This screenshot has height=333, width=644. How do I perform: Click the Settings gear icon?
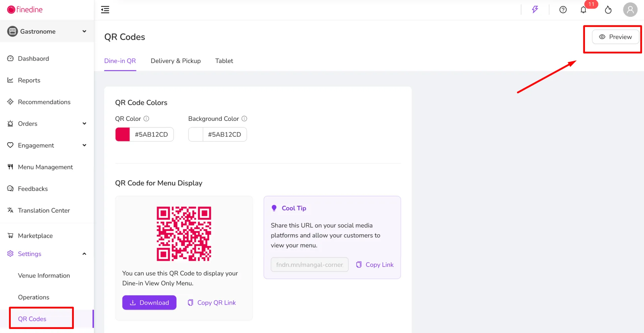tap(10, 253)
